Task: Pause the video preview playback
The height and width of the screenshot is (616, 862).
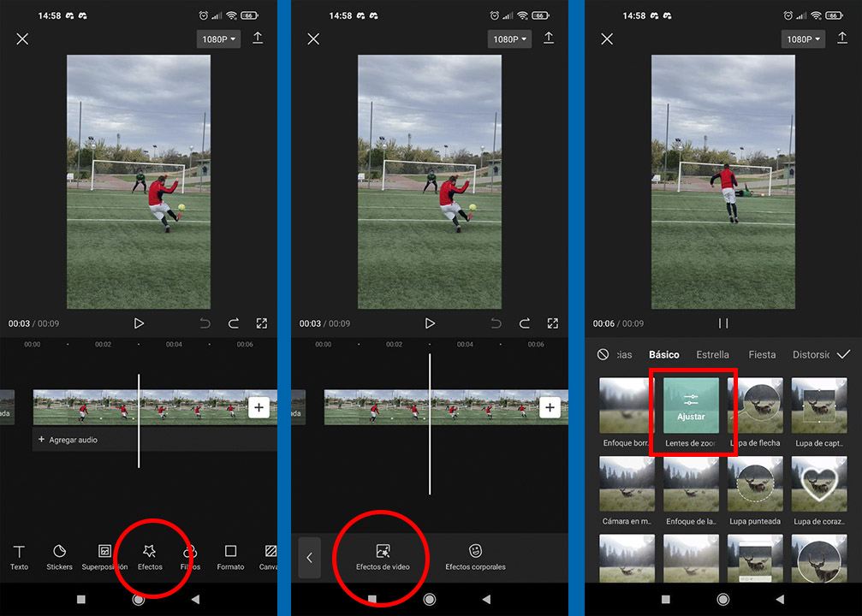Action: point(723,323)
